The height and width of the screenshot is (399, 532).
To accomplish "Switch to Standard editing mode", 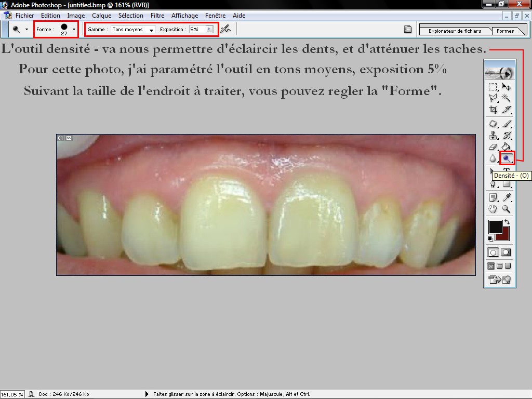I will coord(493,252).
